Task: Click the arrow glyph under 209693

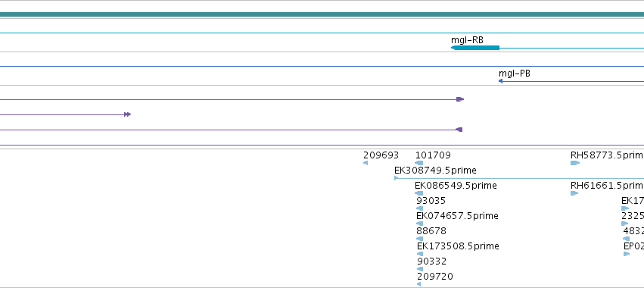Action: point(366,163)
